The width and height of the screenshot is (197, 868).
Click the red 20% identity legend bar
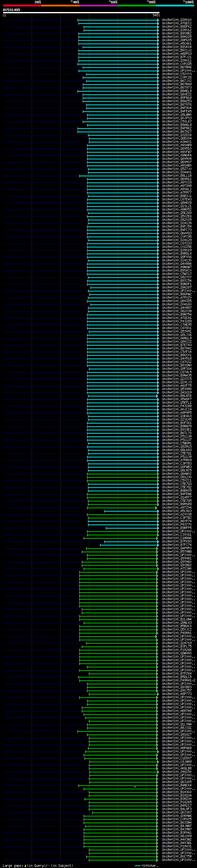[x=22, y=6]
